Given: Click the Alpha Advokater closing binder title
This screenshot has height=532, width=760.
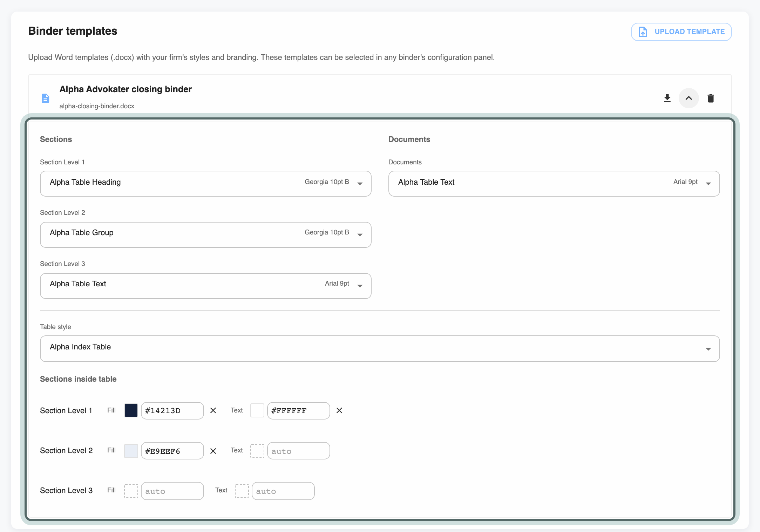Looking at the screenshot, I should coord(125,89).
